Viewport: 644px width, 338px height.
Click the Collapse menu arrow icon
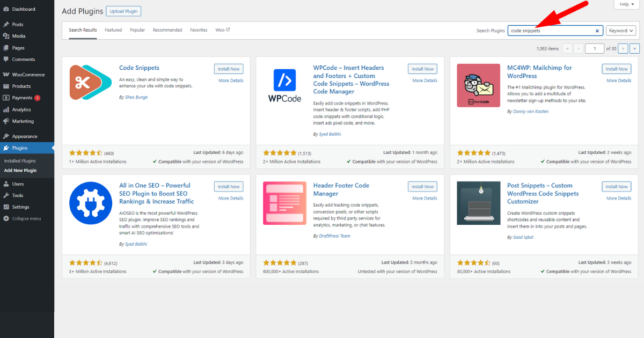6,218
